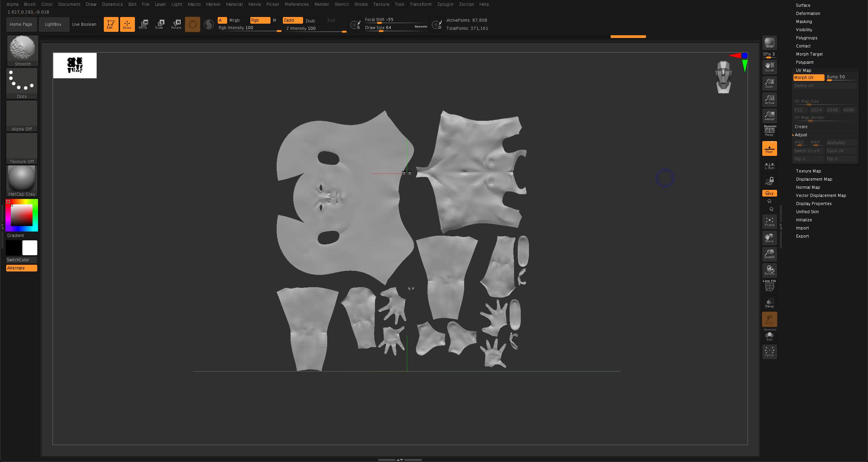Open the Stroke menu
868x462 pixels.
pos(361,4)
